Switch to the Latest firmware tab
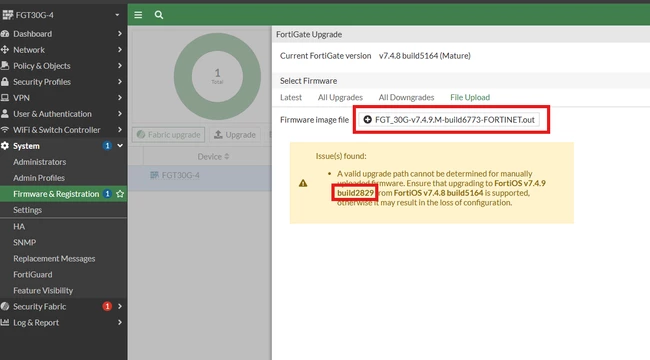Image resolution: width=650 pixels, height=360 pixels. (291, 97)
